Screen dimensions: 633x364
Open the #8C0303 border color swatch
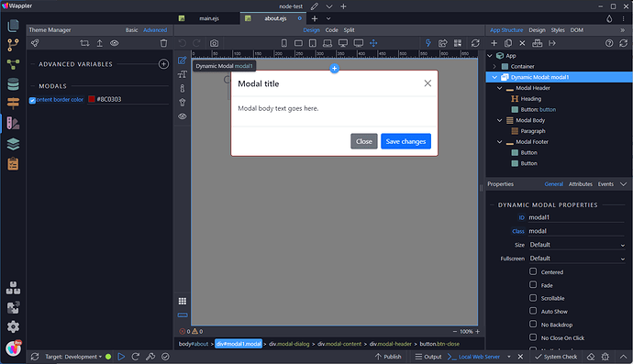(x=92, y=99)
